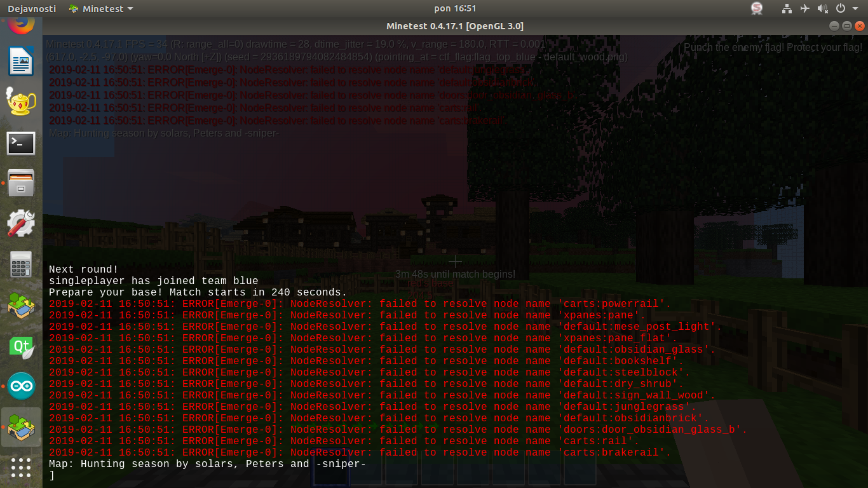This screenshot has height=488, width=868.
Task: Focus the chat console input line
Action: coord(455,475)
